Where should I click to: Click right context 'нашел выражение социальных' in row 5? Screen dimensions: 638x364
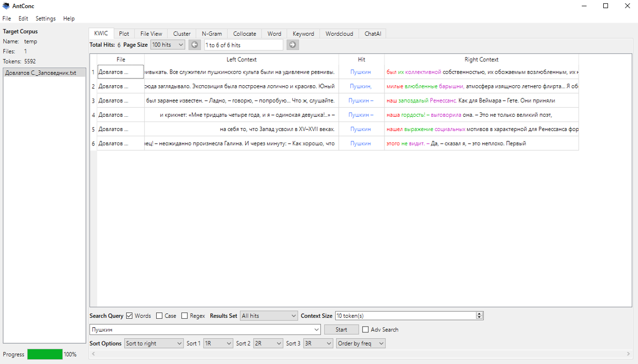coord(426,129)
